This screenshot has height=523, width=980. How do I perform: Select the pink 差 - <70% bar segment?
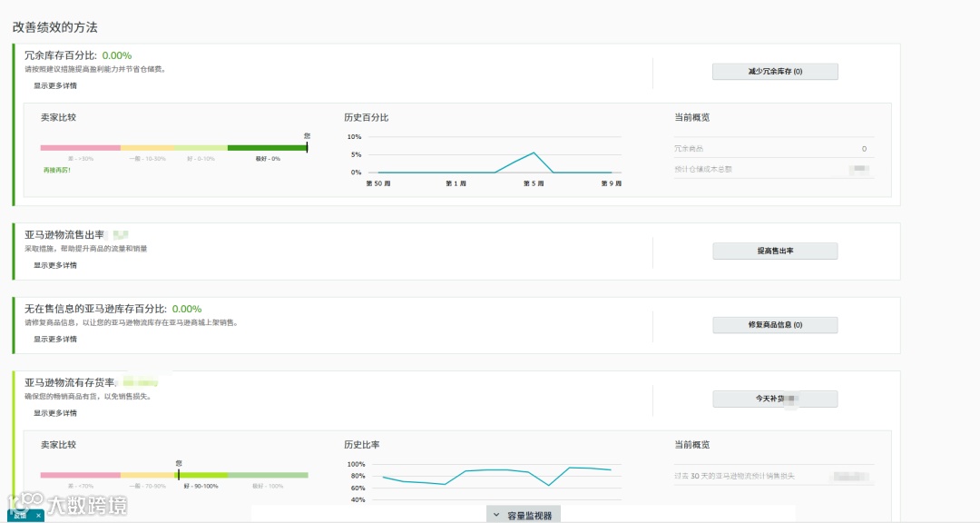[x=80, y=475]
